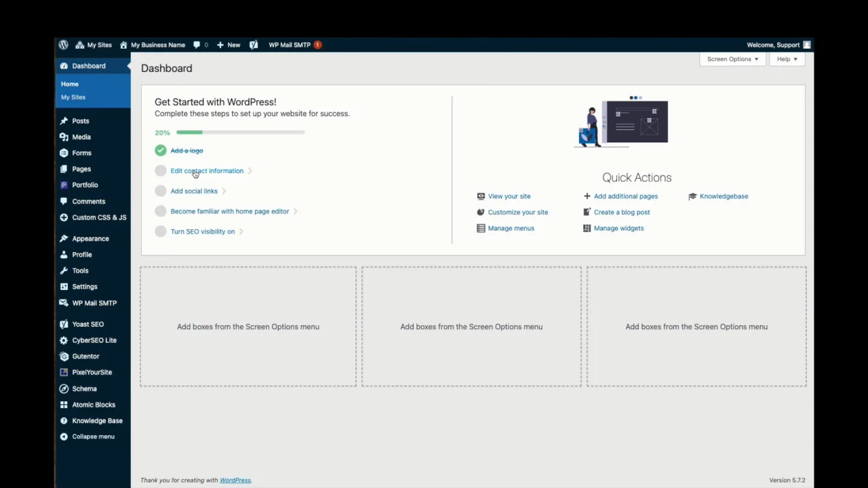The image size is (868, 488).
Task: Click the chevron after Add social links
Action: click(x=224, y=191)
